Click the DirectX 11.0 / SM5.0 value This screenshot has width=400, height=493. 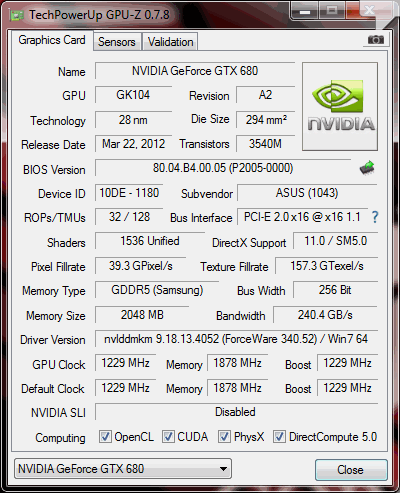pos(335,241)
